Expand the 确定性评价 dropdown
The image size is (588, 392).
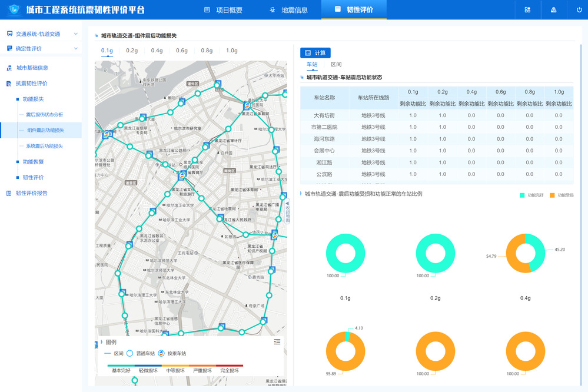(x=75, y=48)
